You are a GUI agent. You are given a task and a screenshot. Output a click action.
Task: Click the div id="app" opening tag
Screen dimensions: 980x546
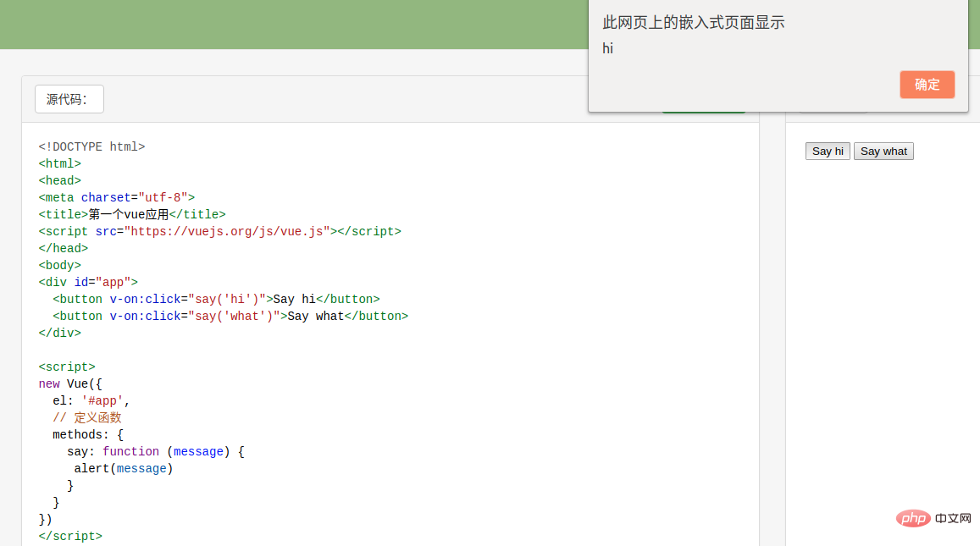click(x=87, y=282)
